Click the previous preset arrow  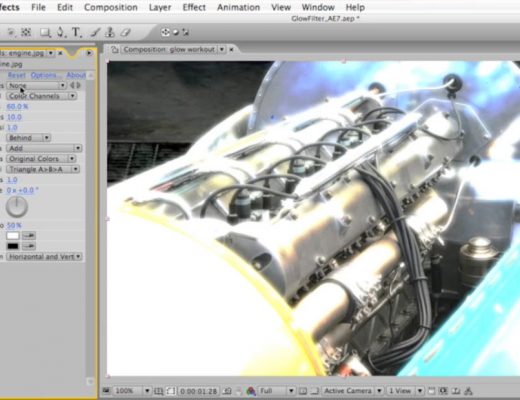[x=72, y=85]
